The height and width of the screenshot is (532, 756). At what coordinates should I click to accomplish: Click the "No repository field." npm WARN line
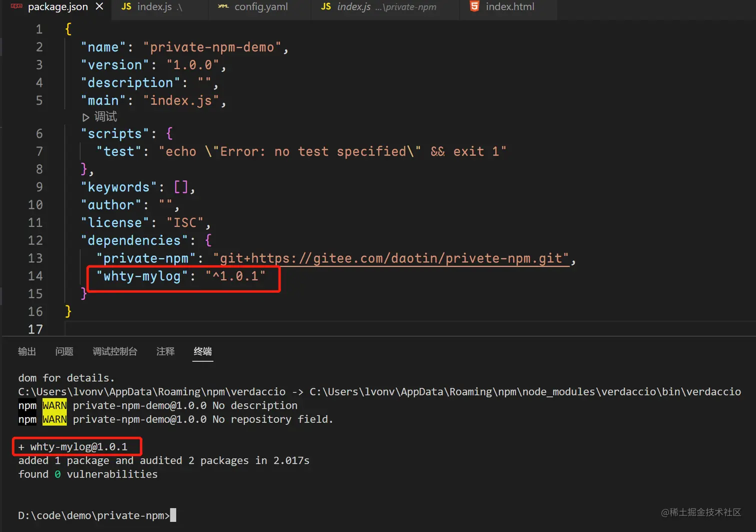176,419
